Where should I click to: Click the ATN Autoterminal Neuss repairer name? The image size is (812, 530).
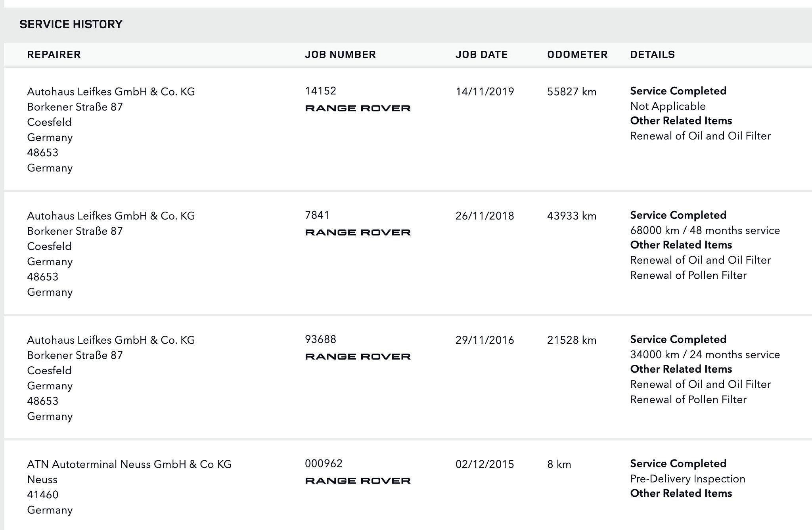(129, 464)
